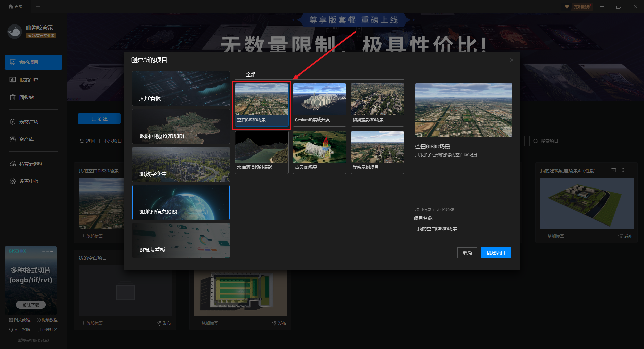Pick the BI报表看板 category
The image size is (644, 349).
coord(181,241)
